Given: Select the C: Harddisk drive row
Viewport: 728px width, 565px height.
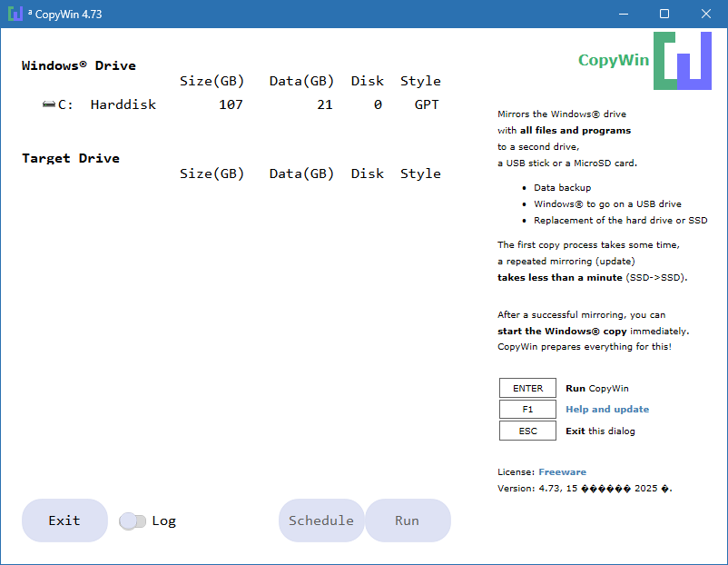Looking at the screenshot, I should click(x=123, y=104).
